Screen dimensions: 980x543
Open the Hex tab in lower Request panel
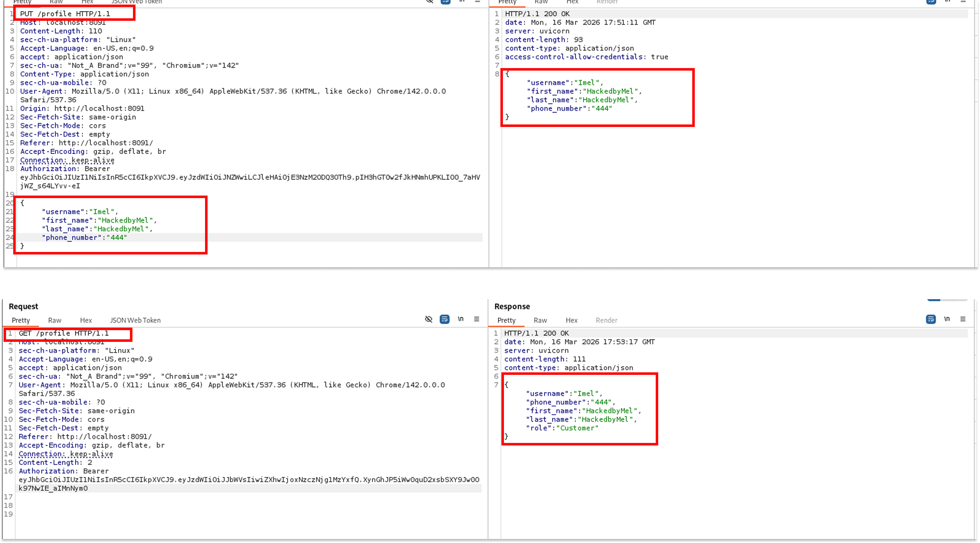(86, 321)
